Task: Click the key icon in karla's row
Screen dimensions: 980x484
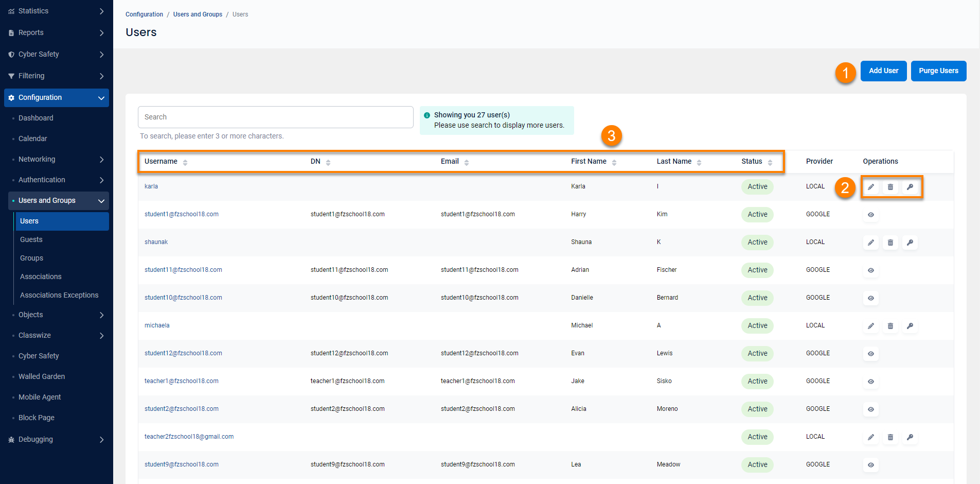Action: (x=910, y=187)
